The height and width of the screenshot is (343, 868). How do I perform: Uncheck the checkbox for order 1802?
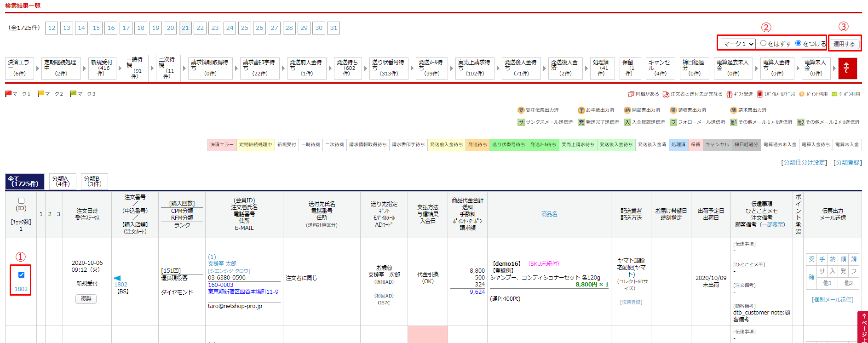(x=21, y=274)
